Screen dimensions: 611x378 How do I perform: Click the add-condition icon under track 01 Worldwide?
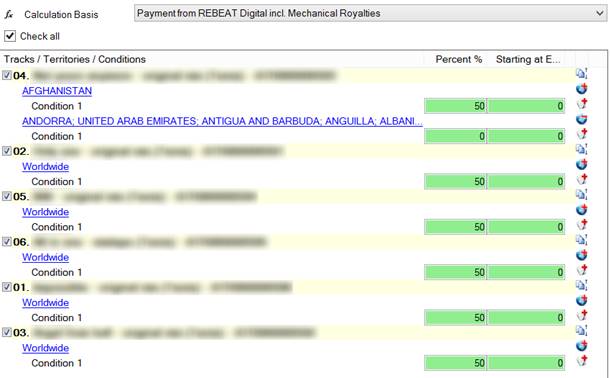tap(582, 316)
